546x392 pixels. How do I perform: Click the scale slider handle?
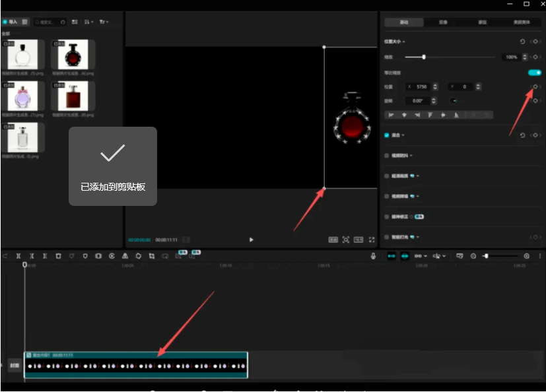coord(424,57)
